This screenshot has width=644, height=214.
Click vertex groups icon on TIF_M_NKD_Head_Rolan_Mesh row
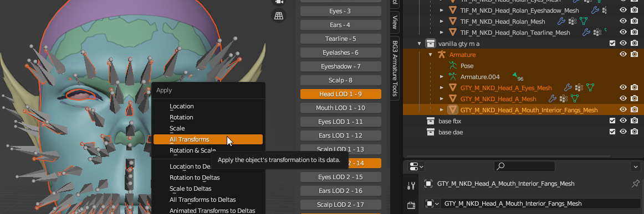tap(572, 21)
